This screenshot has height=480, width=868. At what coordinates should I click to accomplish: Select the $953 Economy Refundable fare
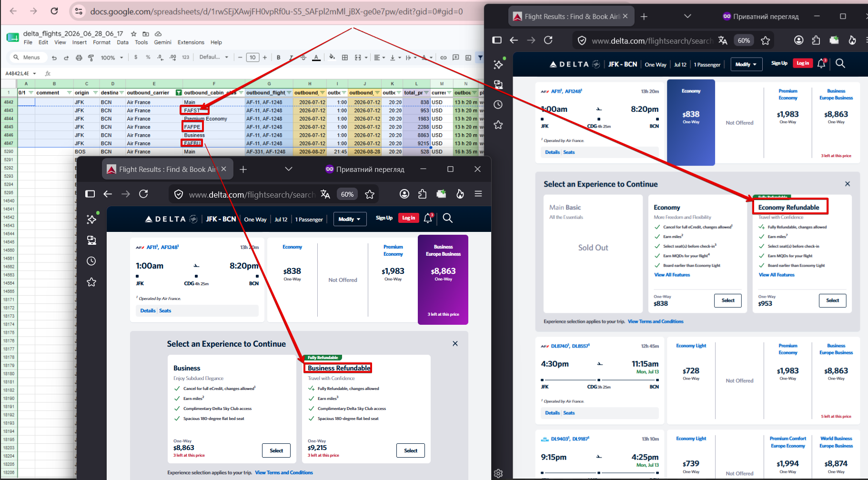(x=832, y=300)
